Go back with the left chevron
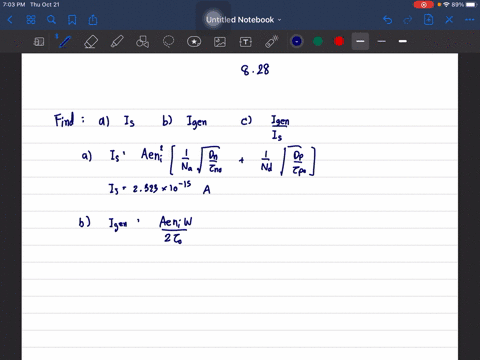This screenshot has height=360, width=480. [x=10, y=20]
